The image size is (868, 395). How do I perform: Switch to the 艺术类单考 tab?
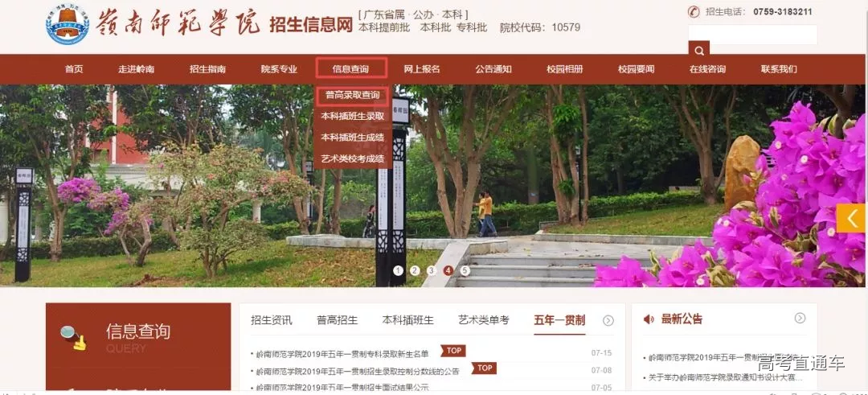pos(483,320)
